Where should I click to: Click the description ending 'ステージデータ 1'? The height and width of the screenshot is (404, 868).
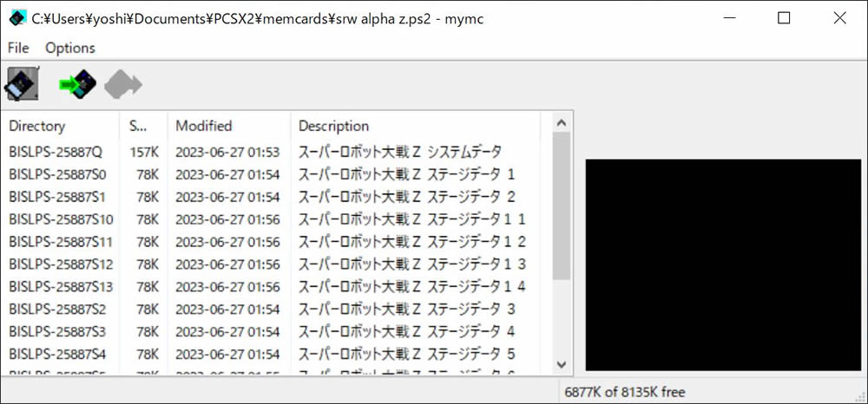tap(407, 174)
